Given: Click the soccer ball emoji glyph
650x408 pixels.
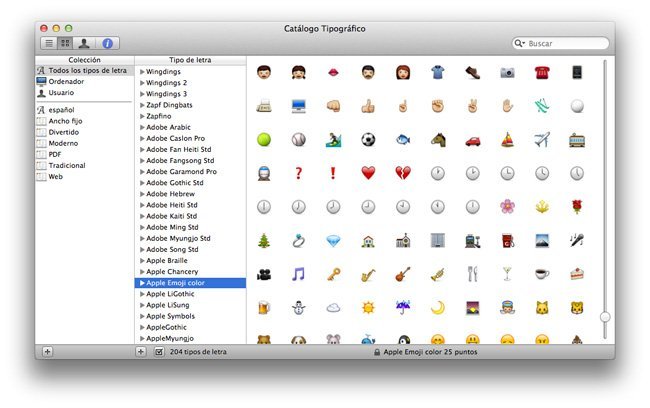Looking at the screenshot, I should (x=368, y=140).
